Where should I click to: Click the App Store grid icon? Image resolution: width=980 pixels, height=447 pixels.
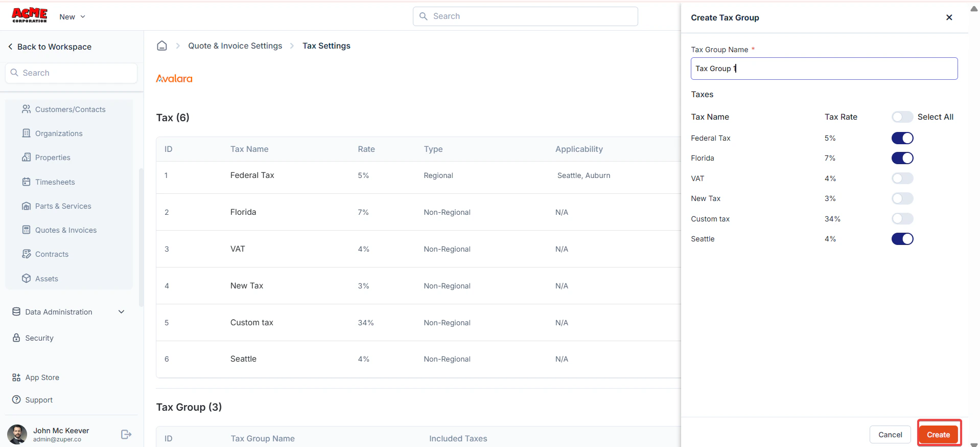click(x=16, y=377)
